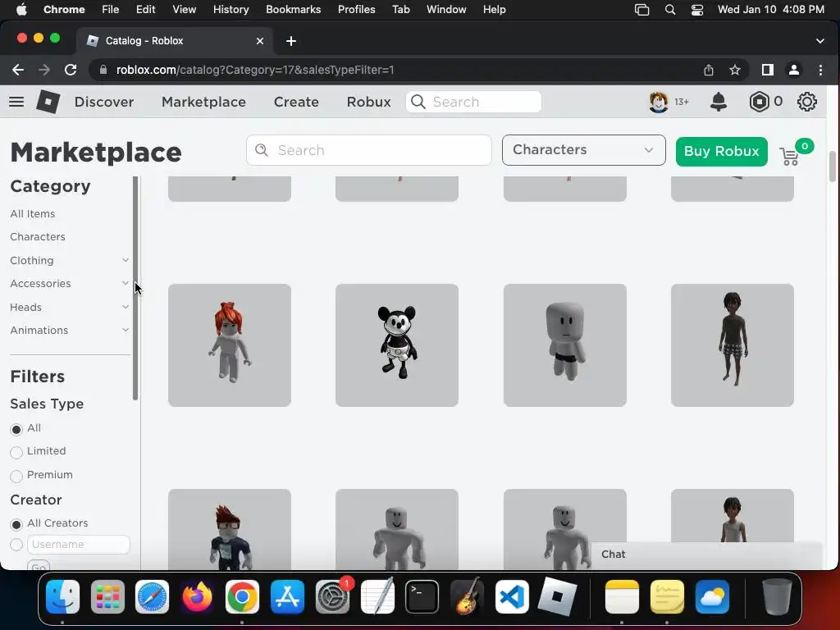This screenshot has height=630, width=840.
Task: Open Roblox Studio app in the dock
Action: [x=557, y=596]
